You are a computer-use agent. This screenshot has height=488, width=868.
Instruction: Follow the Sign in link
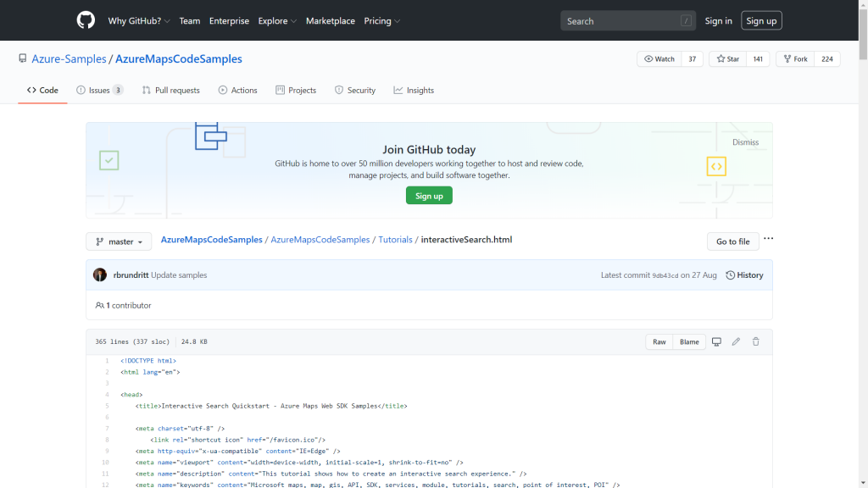(x=718, y=21)
